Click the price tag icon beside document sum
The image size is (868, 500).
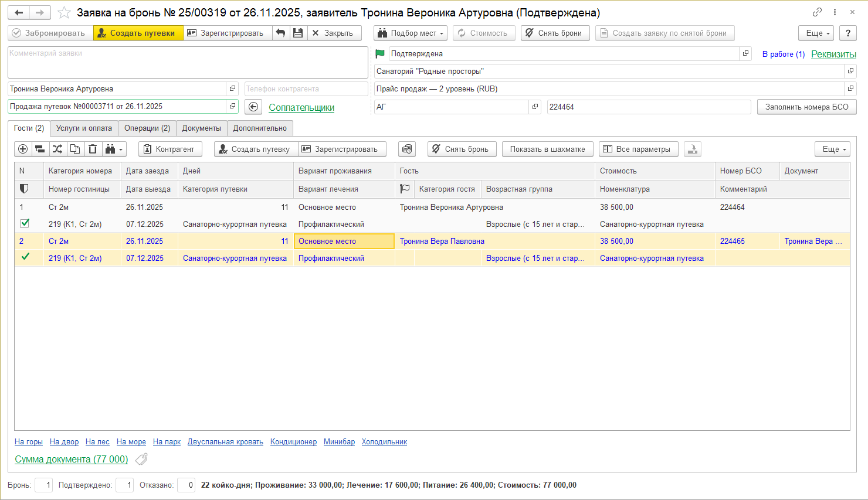[x=141, y=460]
